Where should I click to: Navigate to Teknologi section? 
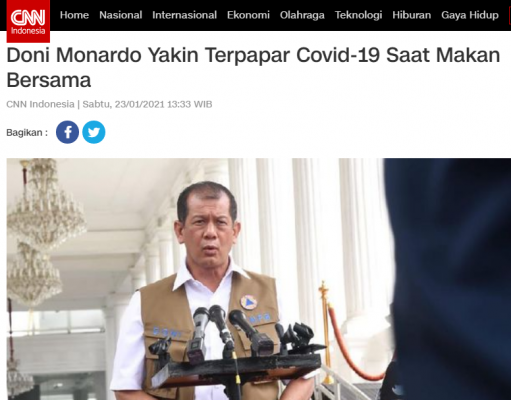coord(358,15)
